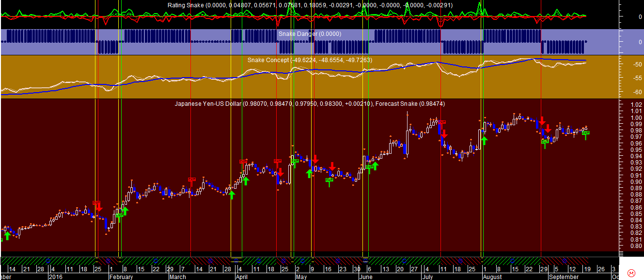The width and height of the screenshot is (644, 280).
Task: Select the Snake Danger indicator label
Action: (x=310, y=34)
